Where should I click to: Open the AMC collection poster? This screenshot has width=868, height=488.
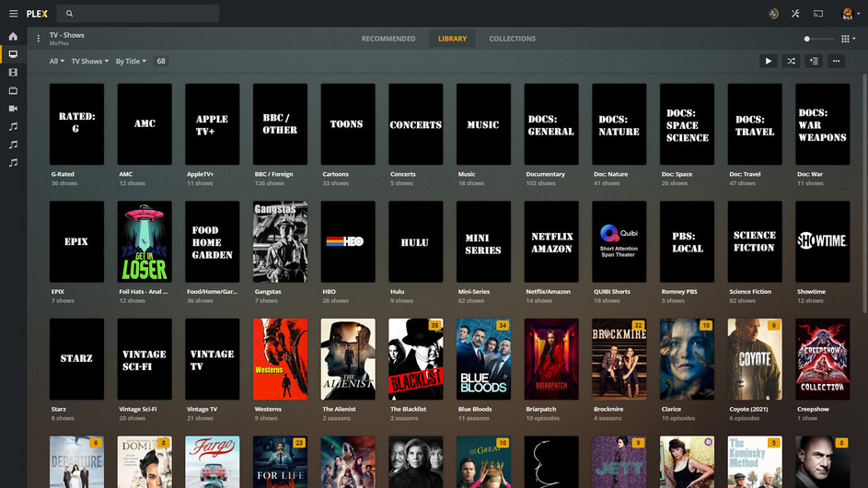point(145,124)
